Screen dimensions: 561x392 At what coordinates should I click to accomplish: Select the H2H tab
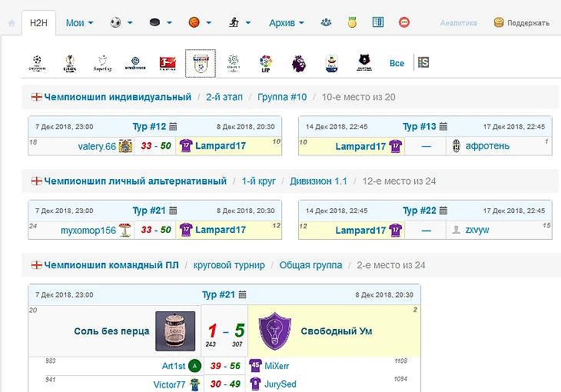click(x=38, y=23)
